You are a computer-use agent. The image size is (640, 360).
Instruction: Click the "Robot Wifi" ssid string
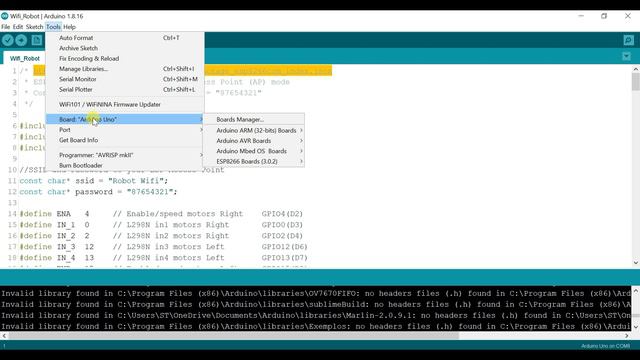pyautogui.click(x=136, y=181)
